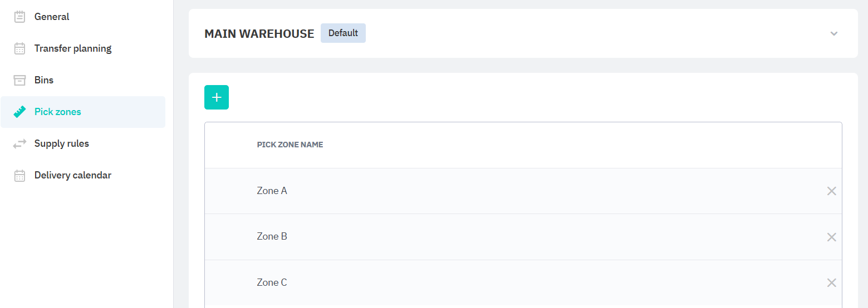Click the Default warehouse badge

343,33
